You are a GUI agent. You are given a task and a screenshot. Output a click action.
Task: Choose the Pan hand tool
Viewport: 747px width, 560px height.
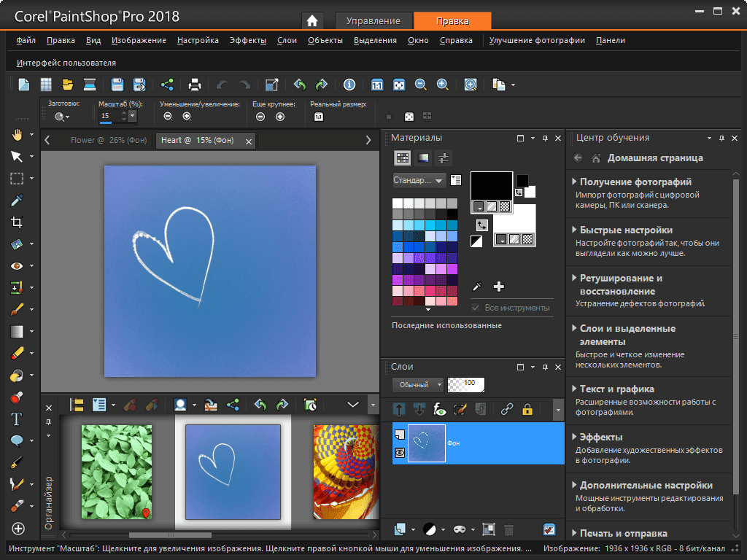(16, 134)
